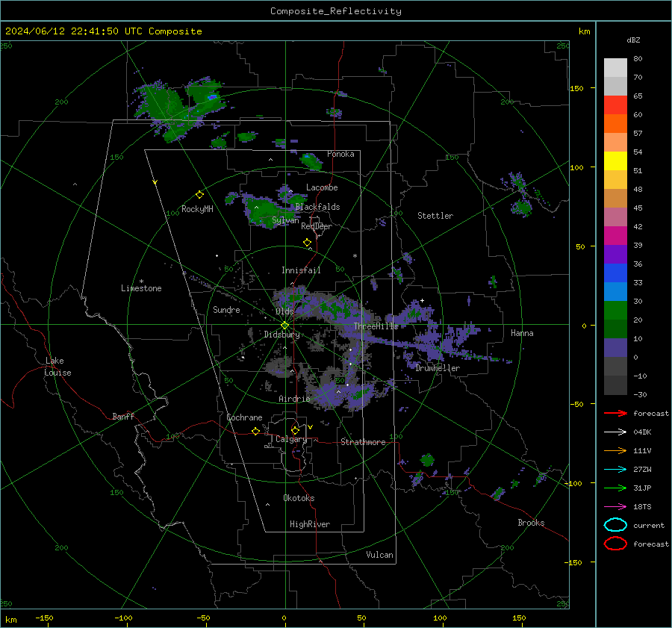This screenshot has height=628, width=672.
Task: Click the red forecast arrow in legend
Action: 615,413
